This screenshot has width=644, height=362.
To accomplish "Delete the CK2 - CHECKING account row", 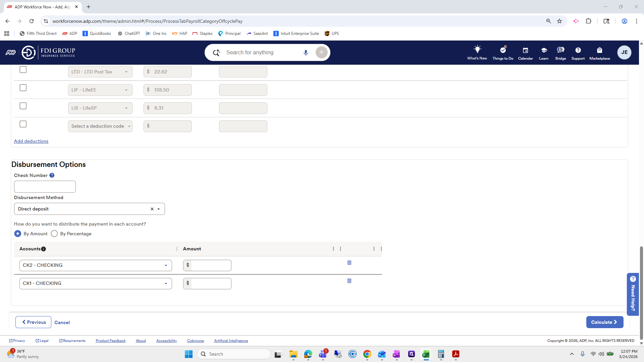I will (349, 263).
